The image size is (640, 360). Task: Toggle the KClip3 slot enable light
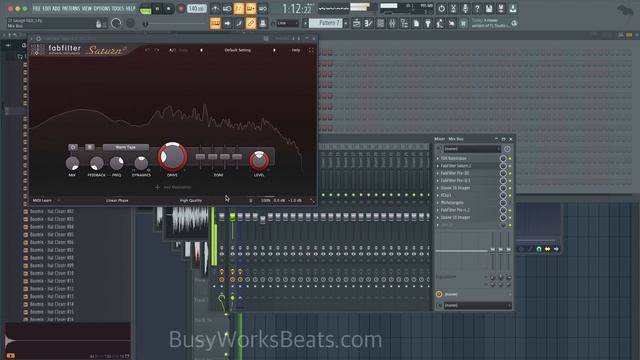point(510,196)
